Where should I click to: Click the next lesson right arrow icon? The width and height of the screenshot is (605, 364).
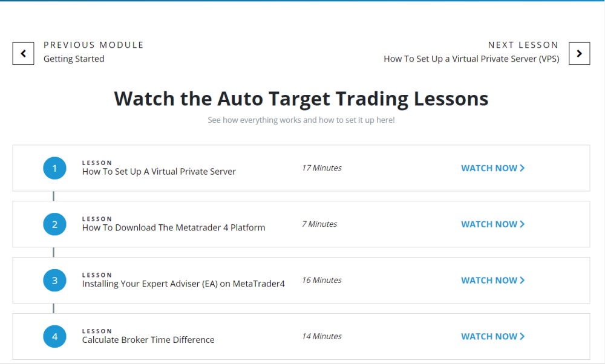click(x=579, y=54)
